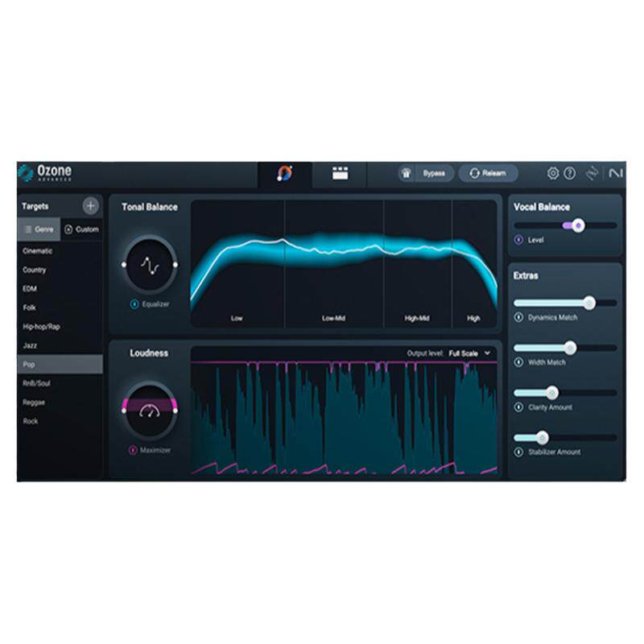The height and width of the screenshot is (644, 644).
Task: Open the Master Assistant view icon
Action: pyautogui.click(x=285, y=173)
